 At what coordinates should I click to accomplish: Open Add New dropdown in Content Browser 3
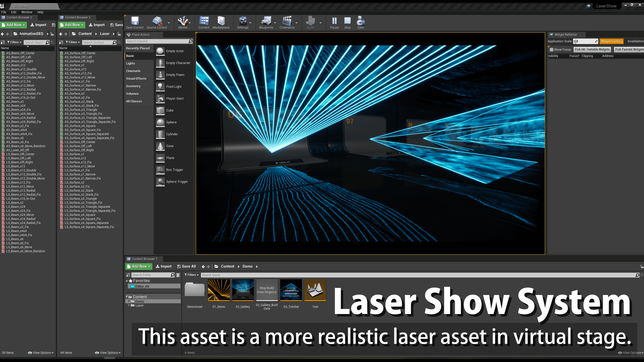pos(72,25)
